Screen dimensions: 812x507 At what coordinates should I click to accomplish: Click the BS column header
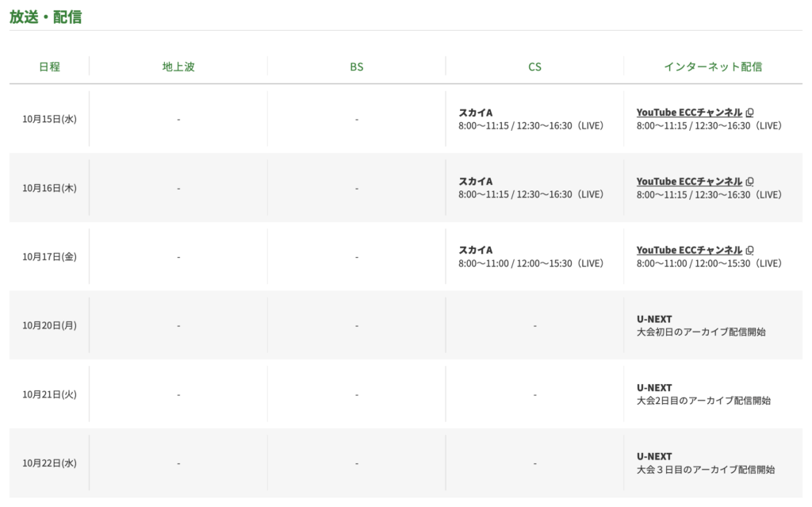point(357,67)
